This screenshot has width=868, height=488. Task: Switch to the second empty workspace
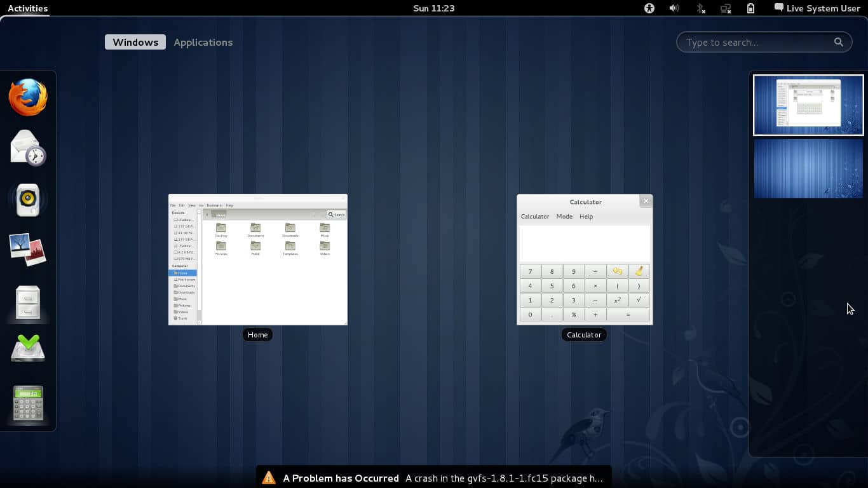coord(808,169)
